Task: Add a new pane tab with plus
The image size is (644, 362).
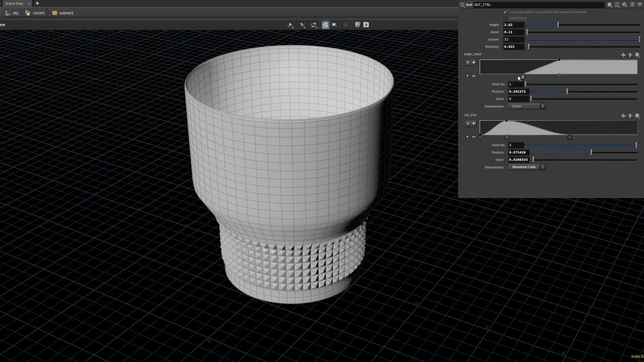Action: coord(37,4)
